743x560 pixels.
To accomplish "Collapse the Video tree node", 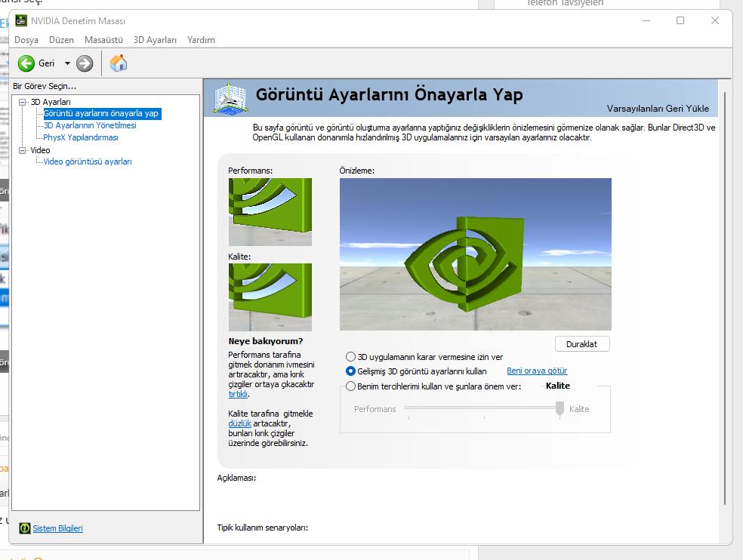I will tap(22, 150).
